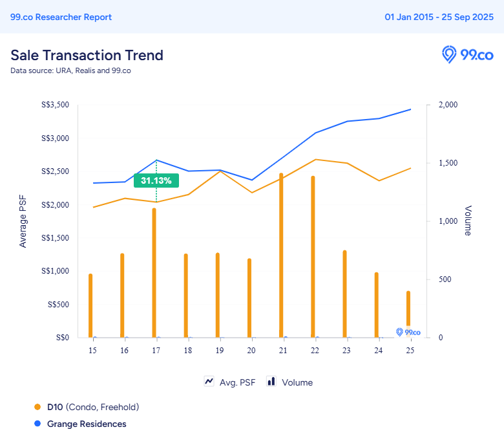Click the x-axis label 25
Viewport: 504px width, 436px height.
(409, 350)
